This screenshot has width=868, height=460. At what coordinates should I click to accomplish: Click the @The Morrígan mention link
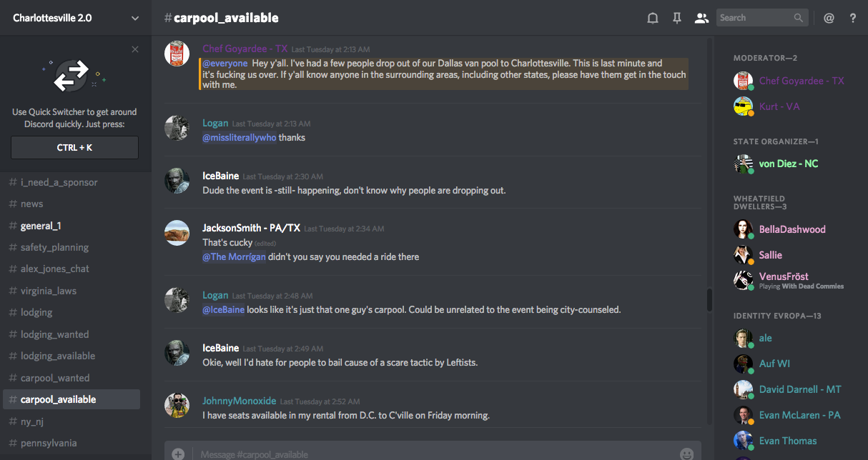234,257
